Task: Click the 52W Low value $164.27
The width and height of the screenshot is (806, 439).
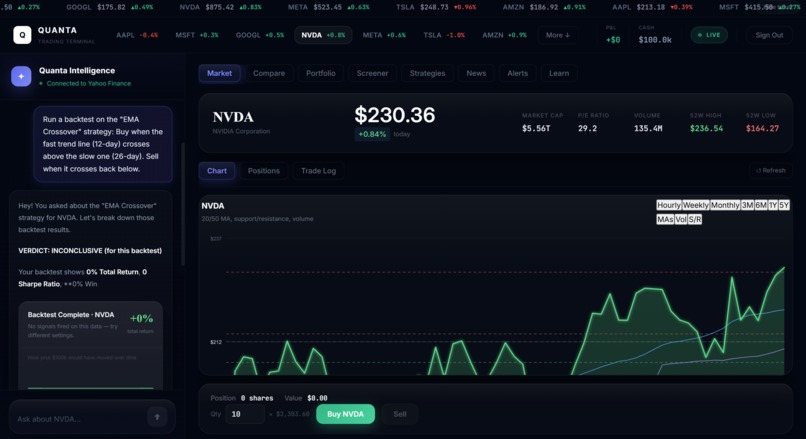Action: click(x=762, y=129)
